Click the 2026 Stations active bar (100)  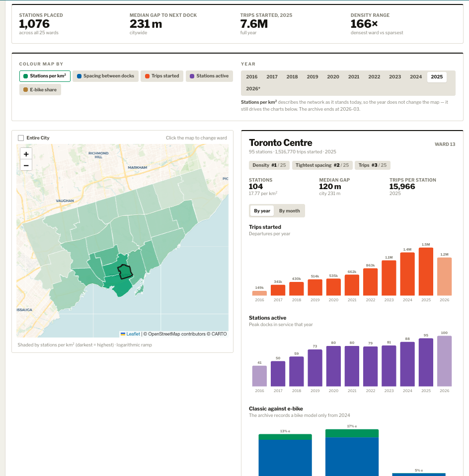(444, 361)
